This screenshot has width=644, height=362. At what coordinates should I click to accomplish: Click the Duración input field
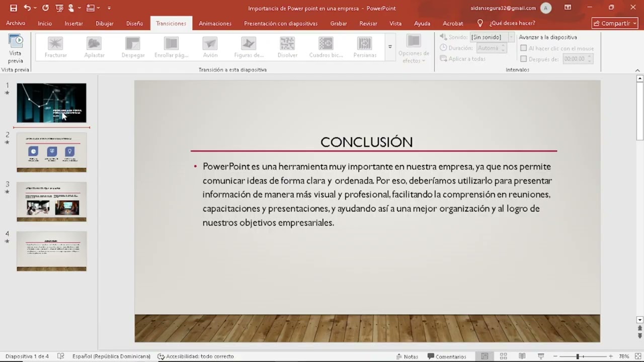tap(487, 48)
